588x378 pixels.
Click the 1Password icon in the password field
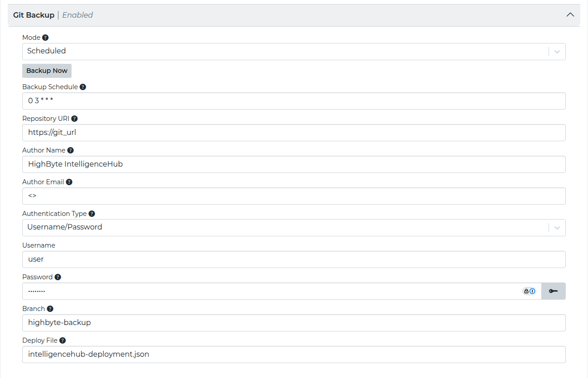point(529,291)
